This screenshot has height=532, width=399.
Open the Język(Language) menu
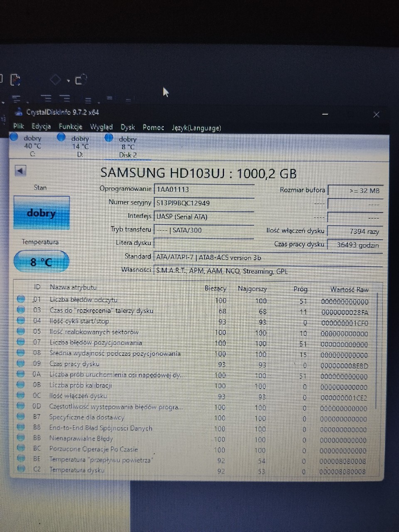pos(196,128)
